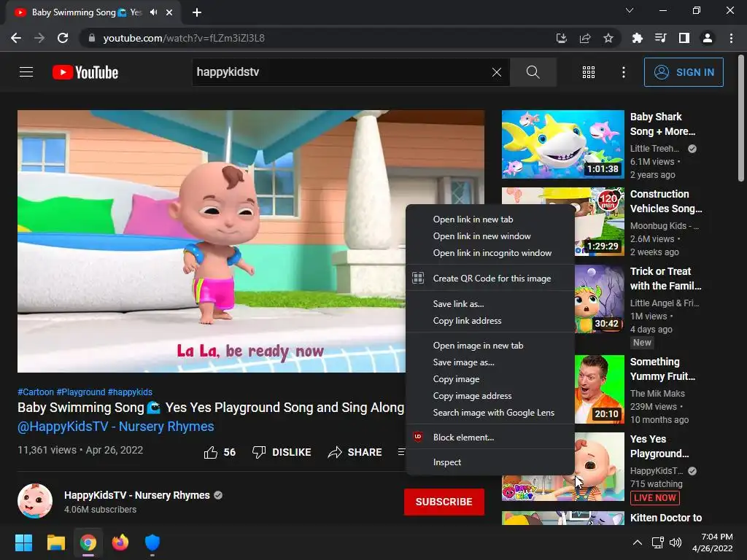Click the volume icon in system tray
The image size is (747, 560).
tap(676, 542)
